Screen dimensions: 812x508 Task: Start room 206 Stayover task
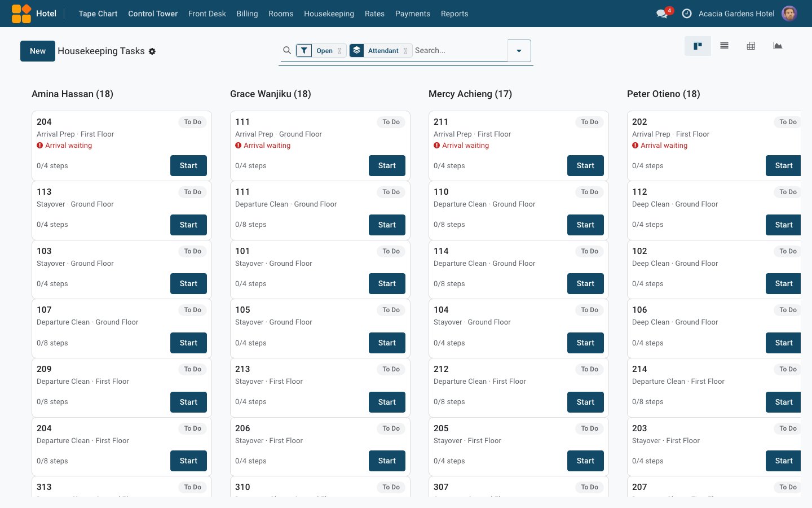(387, 461)
